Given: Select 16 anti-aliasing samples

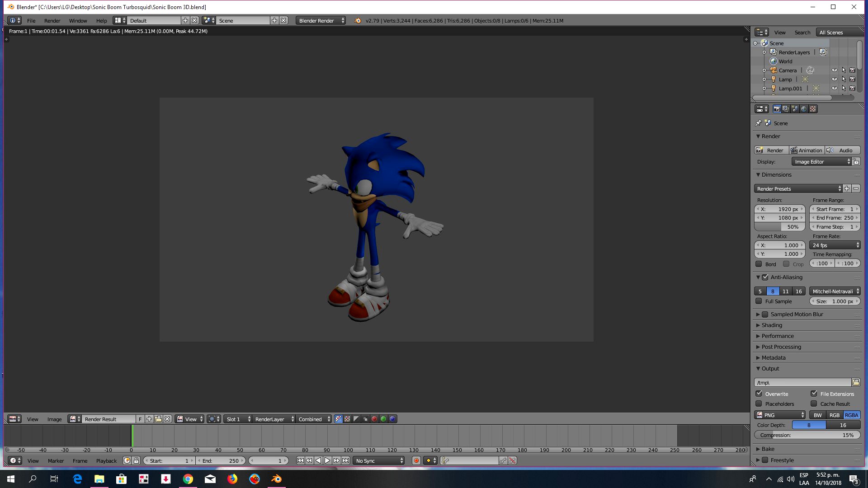Looking at the screenshot, I should click(x=799, y=291).
